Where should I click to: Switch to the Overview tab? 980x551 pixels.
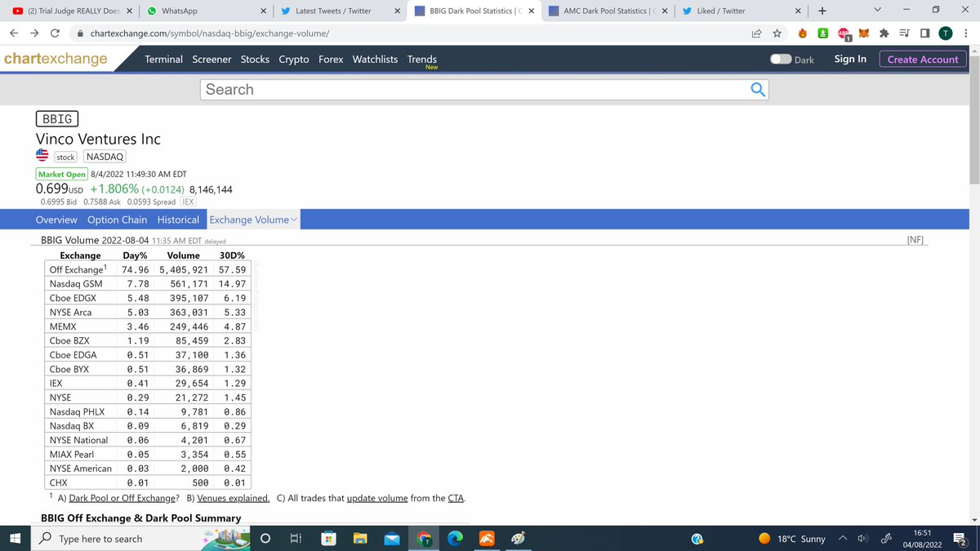[x=56, y=220]
